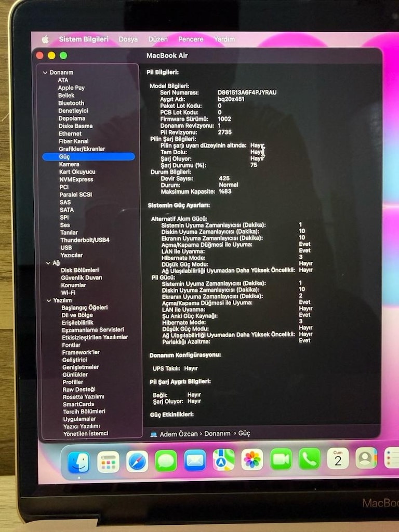This screenshot has width=399, height=532.
Task: Click the serial number D861513A6F4PJYRAU
Action: (247, 92)
